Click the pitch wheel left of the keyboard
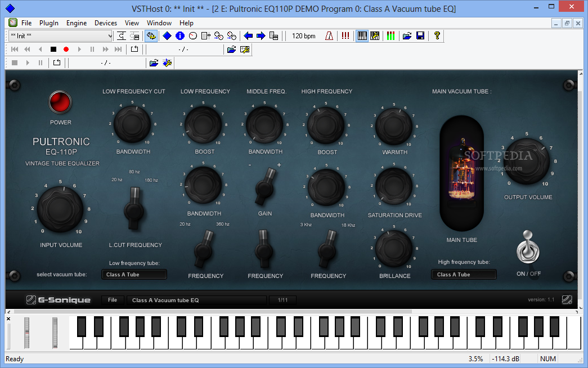This screenshot has width=588, height=368. pyautogui.click(x=26, y=333)
